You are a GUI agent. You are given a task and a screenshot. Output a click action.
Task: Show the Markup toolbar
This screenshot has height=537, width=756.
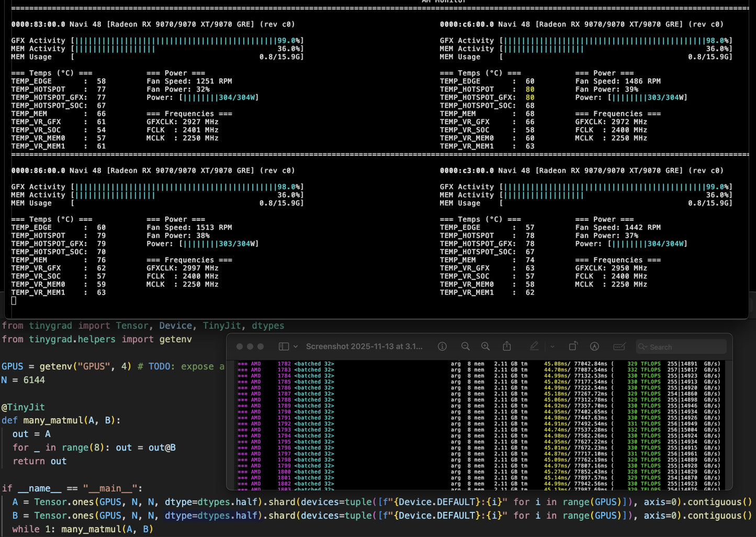pos(594,346)
